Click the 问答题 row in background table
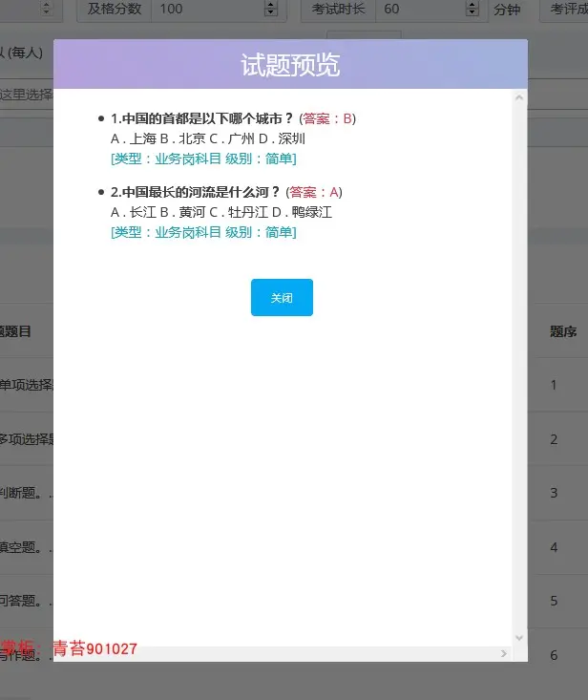 [x=27, y=601]
